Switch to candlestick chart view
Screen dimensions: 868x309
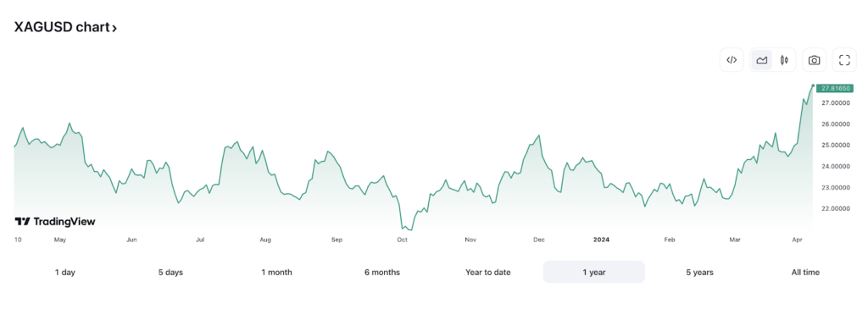[784, 60]
